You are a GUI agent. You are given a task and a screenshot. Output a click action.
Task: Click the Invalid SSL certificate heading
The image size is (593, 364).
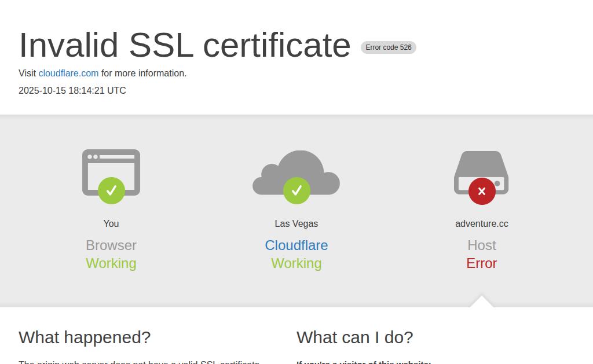tap(185, 45)
